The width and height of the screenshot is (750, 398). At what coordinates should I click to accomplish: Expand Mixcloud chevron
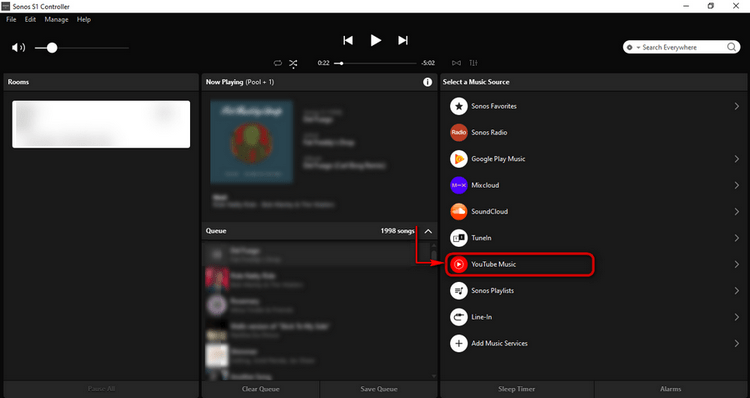click(x=737, y=185)
